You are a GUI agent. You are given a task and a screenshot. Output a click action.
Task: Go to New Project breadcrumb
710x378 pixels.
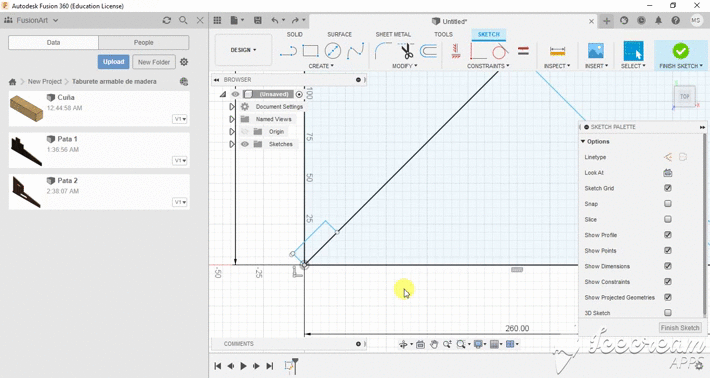coord(44,81)
